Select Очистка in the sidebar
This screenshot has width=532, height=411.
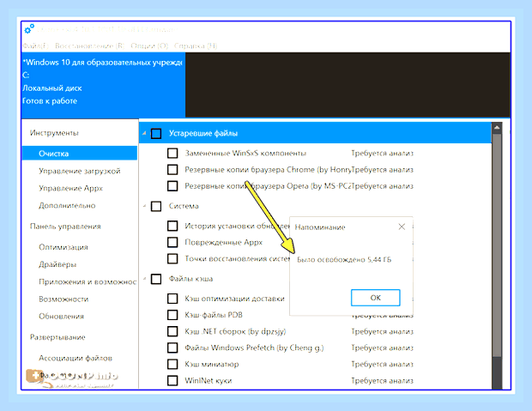coord(80,154)
